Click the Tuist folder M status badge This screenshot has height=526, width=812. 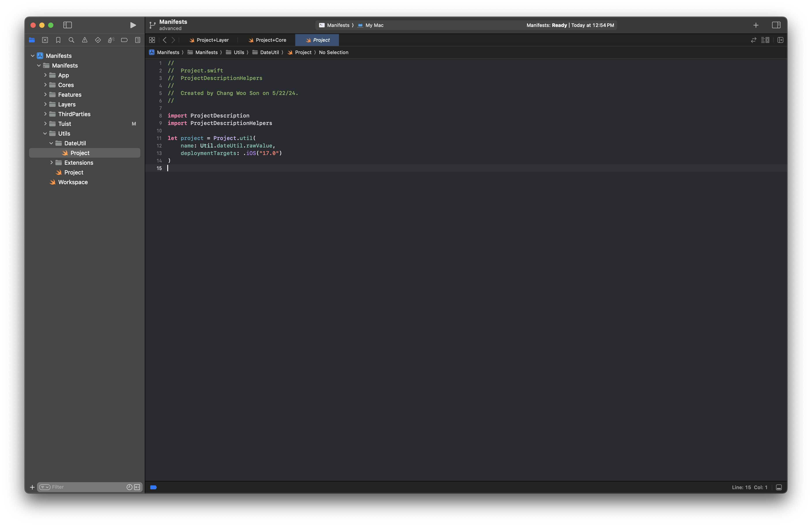(134, 124)
